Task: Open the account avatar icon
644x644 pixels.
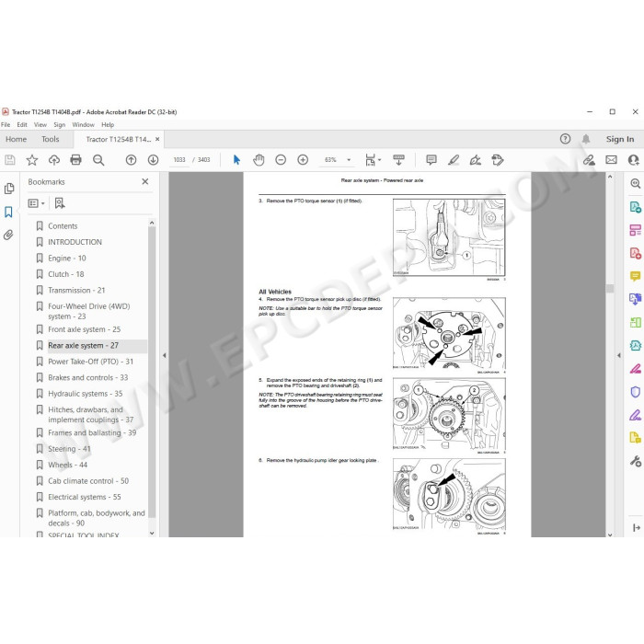Action: coord(633,160)
